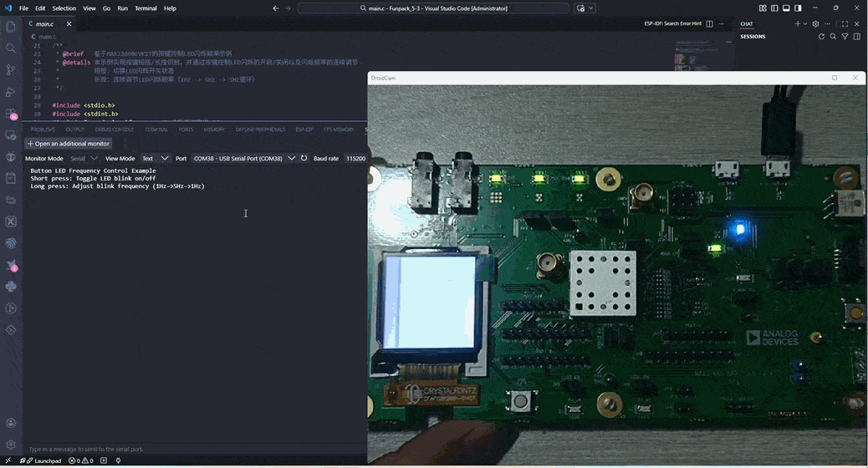Open editor More Actions ellipsis

point(722,23)
